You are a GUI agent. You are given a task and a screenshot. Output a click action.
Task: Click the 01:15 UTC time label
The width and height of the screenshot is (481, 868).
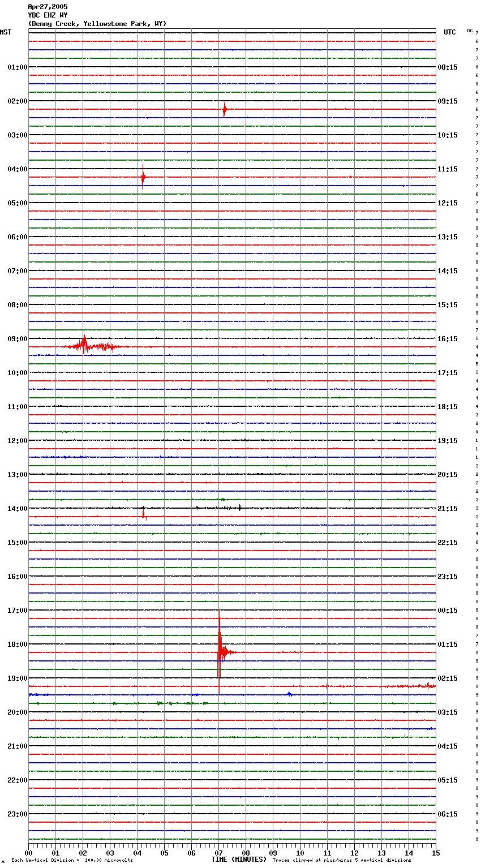pos(448,644)
